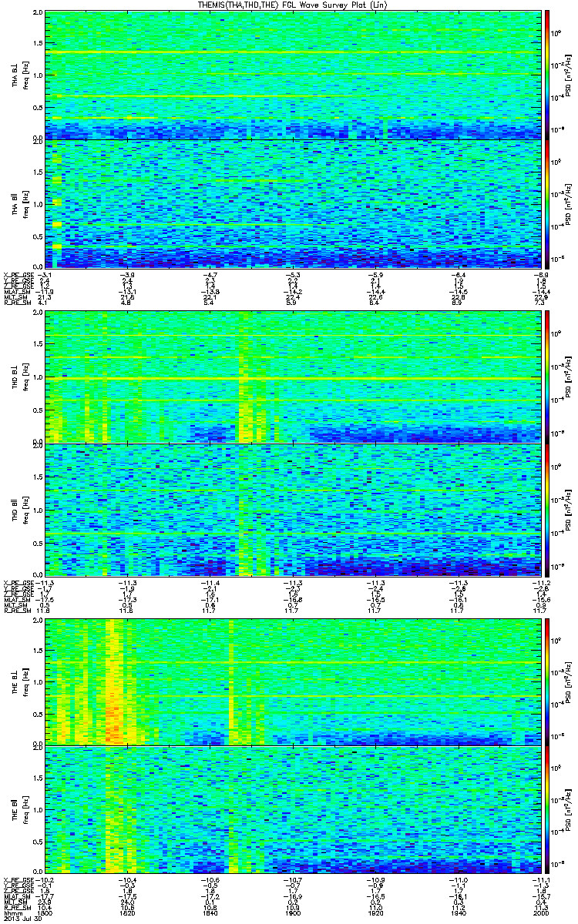Click the "-10.2" X_RE_GSE value under THE
Image resolution: width=578 pixels, height=924 pixels.
pyautogui.click(x=46, y=881)
